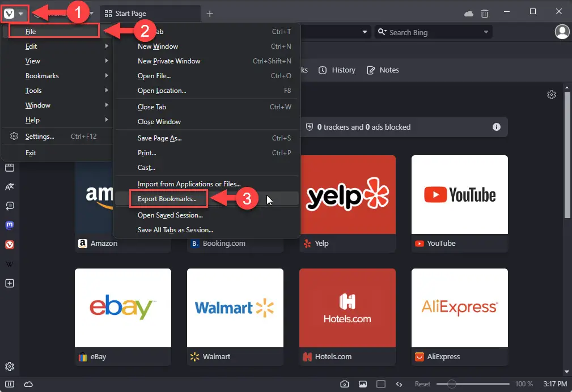Open the AliExpress speed dial
572x392 pixels.
coord(460,317)
